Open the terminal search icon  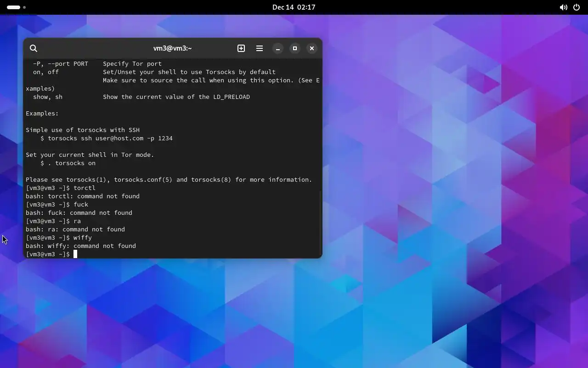[34, 48]
